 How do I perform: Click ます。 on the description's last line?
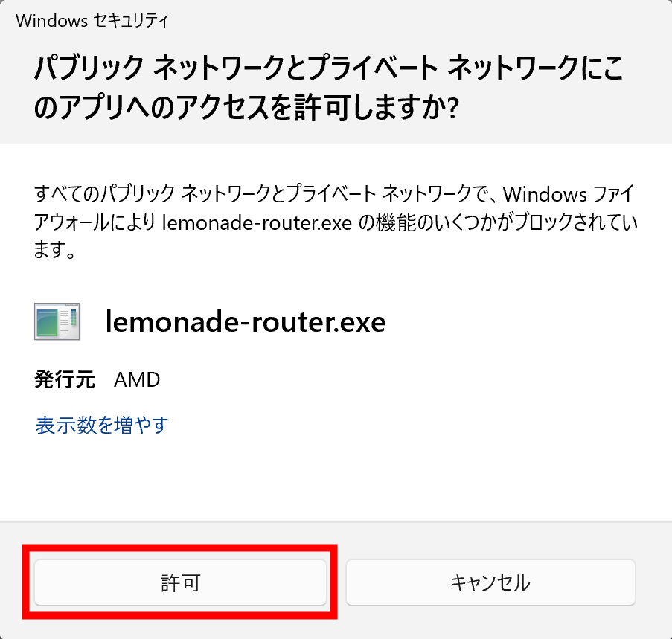pyautogui.click(x=56, y=251)
